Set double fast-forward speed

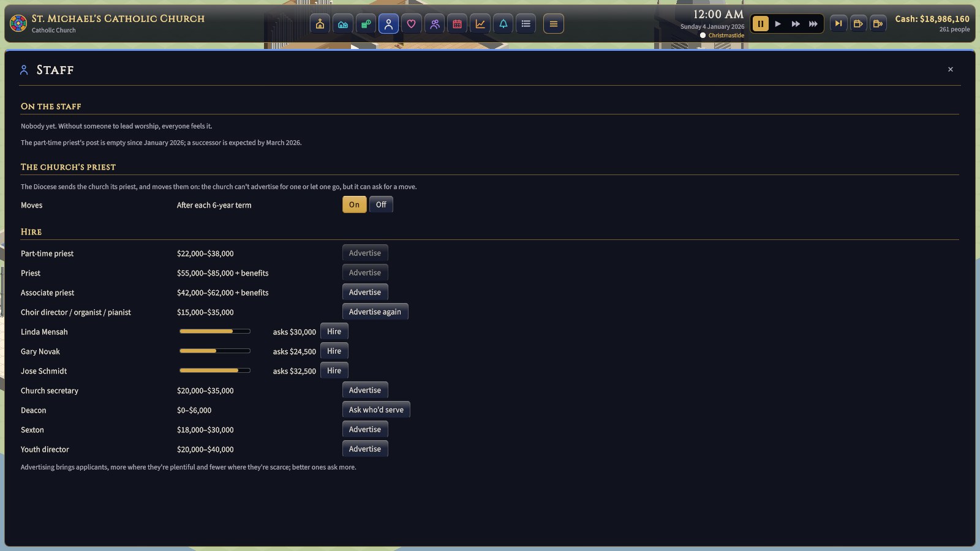tap(796, 24)
